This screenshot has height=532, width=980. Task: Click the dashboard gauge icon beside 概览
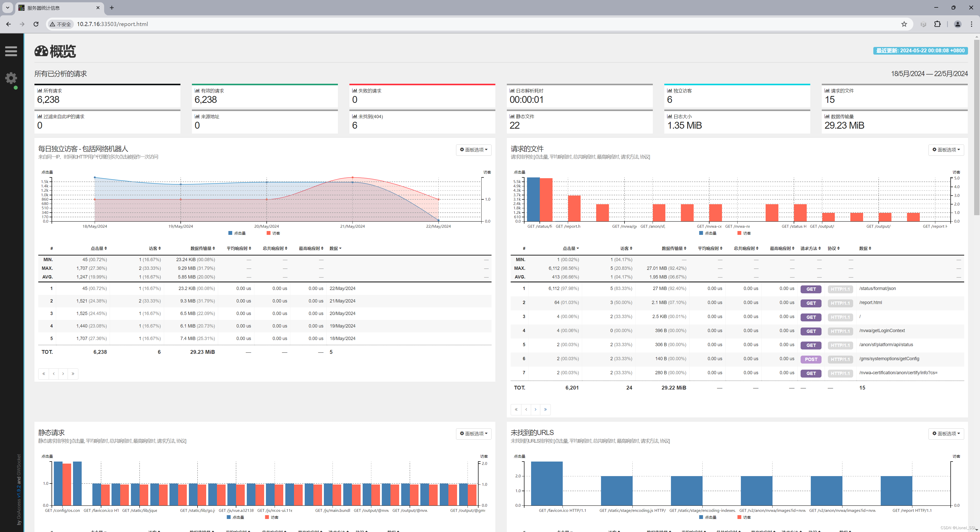point(41,51)
